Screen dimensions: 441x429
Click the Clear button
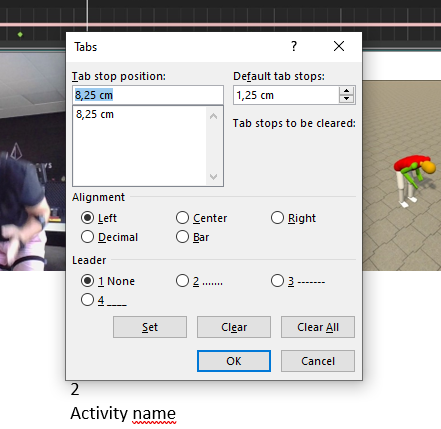[234, 327]
